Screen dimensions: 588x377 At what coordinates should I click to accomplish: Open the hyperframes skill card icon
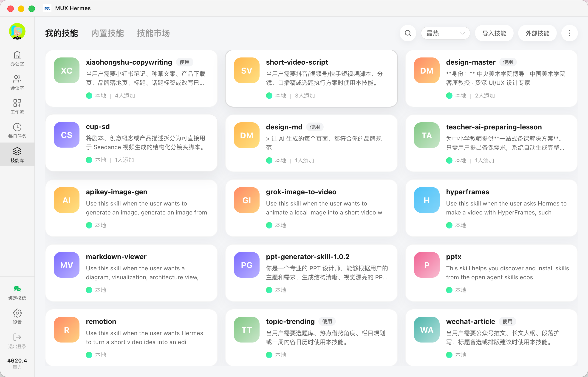[427, 200]
